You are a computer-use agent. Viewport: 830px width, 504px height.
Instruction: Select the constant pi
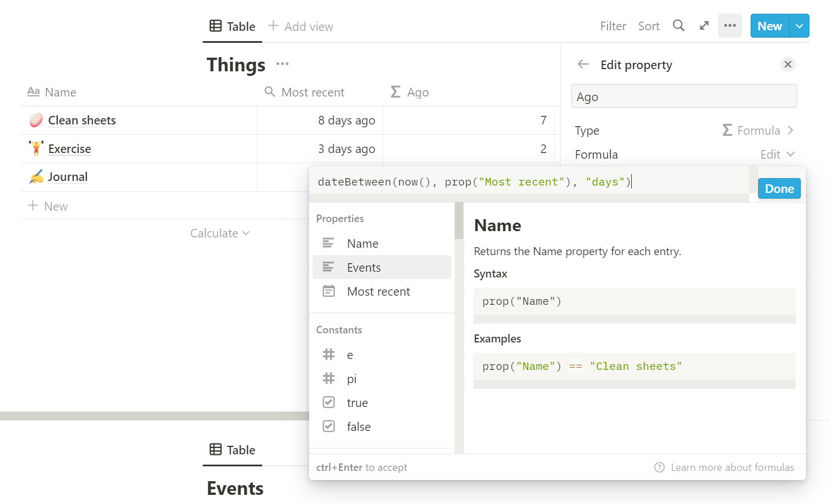pos(382,379)
